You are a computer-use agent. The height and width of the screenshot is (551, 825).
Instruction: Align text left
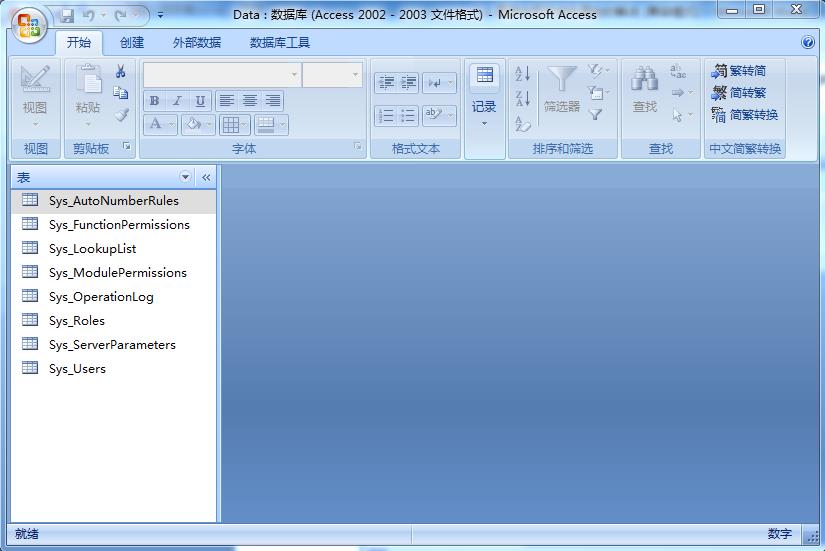(x=227, y=101)
